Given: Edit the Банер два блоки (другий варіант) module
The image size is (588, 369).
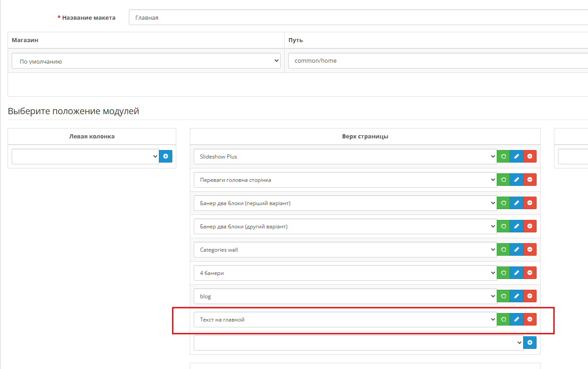Looking at the screenshot, I should point(516,226).
